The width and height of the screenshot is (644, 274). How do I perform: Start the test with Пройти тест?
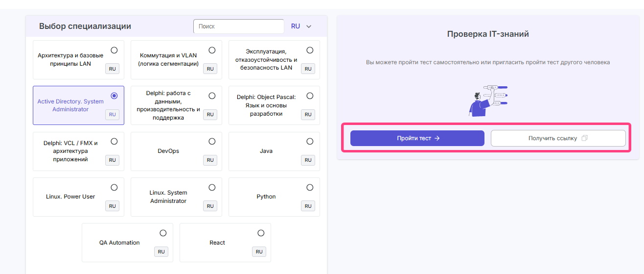coord(417,138)
